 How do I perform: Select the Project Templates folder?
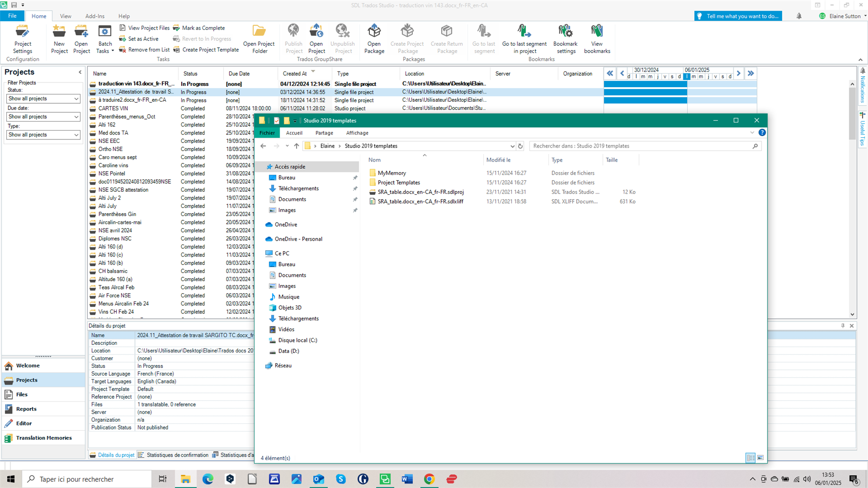[398, 182]
